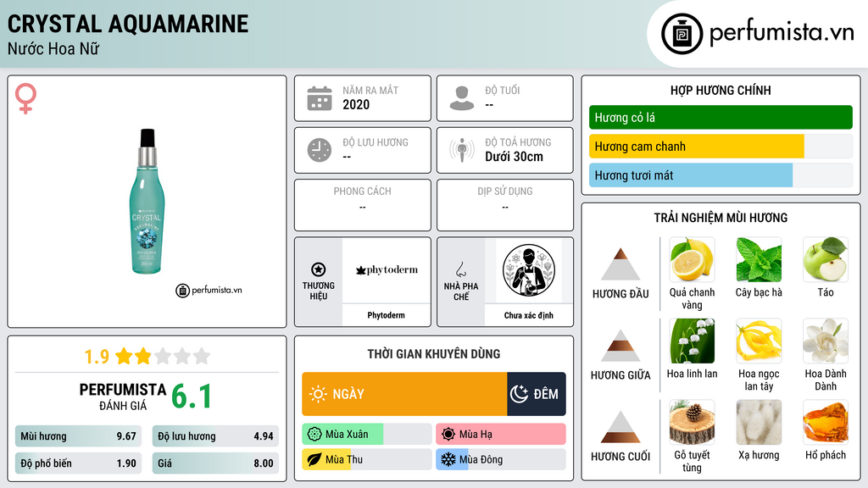Click the 1.9 star rating number
This screenshot has width=868, height=488.
[97, 357]
